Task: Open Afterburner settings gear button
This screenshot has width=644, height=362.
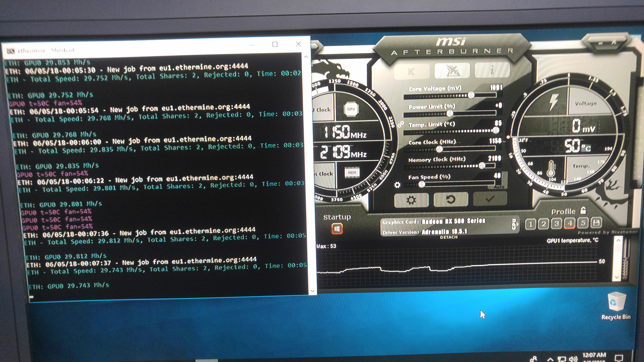Action: (x=411, y=200)
